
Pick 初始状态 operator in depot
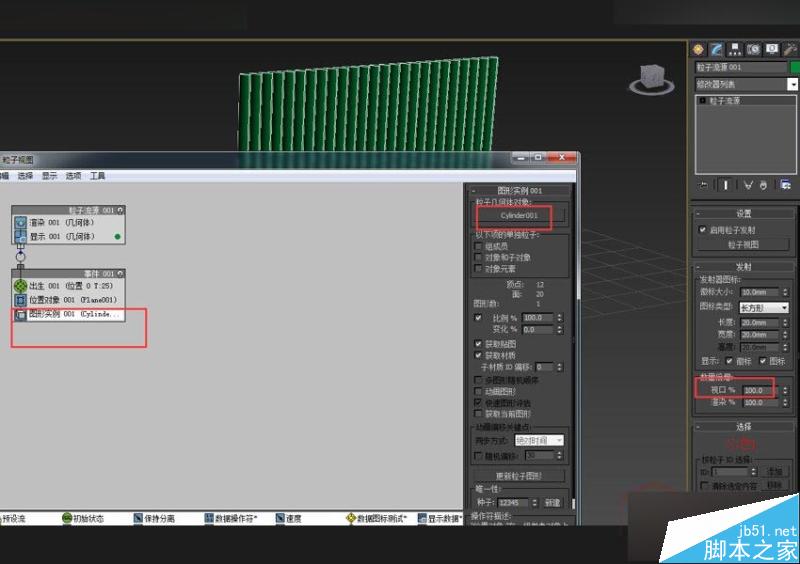(83, 519)
